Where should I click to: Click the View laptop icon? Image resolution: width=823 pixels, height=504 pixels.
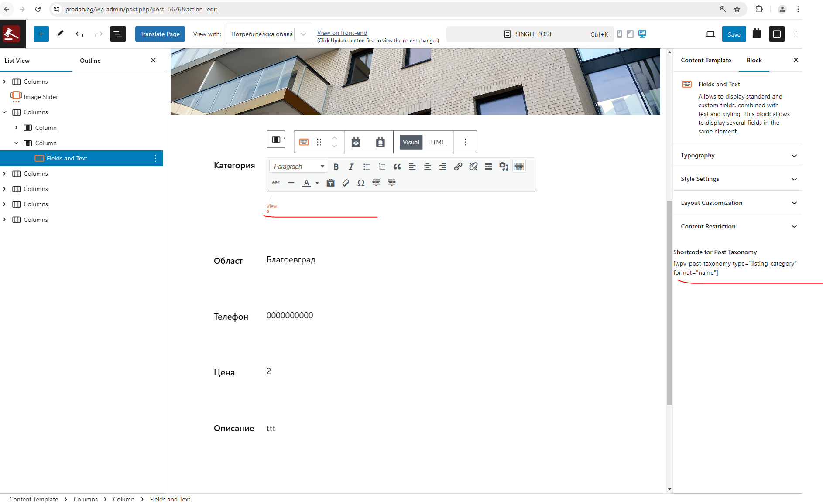tap(710, 34)
